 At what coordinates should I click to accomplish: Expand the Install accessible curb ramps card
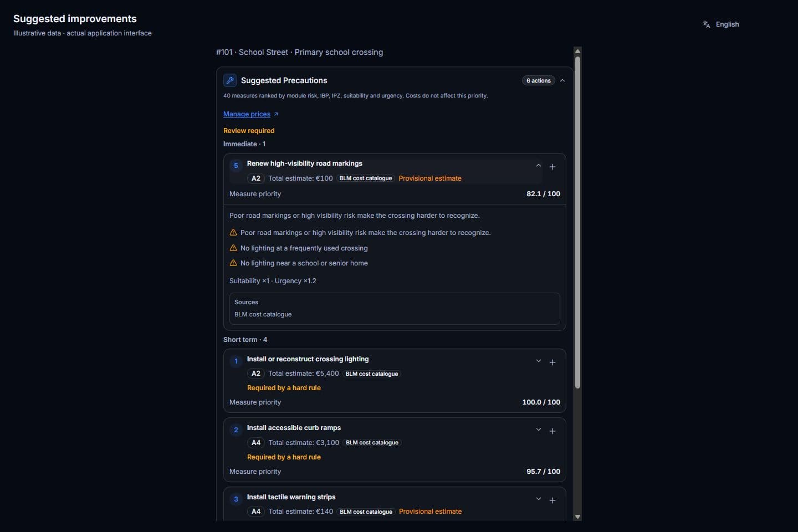pyautogui.click(x=538, y=430)
